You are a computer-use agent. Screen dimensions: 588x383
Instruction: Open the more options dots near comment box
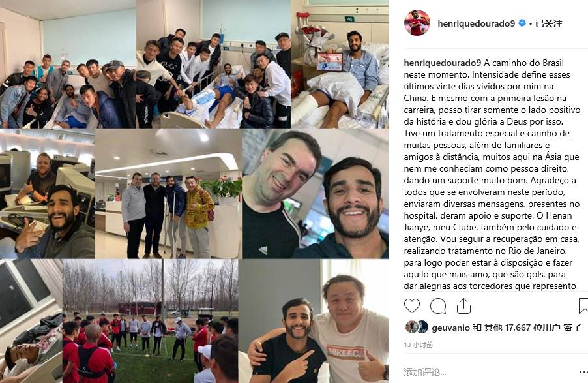583,372
